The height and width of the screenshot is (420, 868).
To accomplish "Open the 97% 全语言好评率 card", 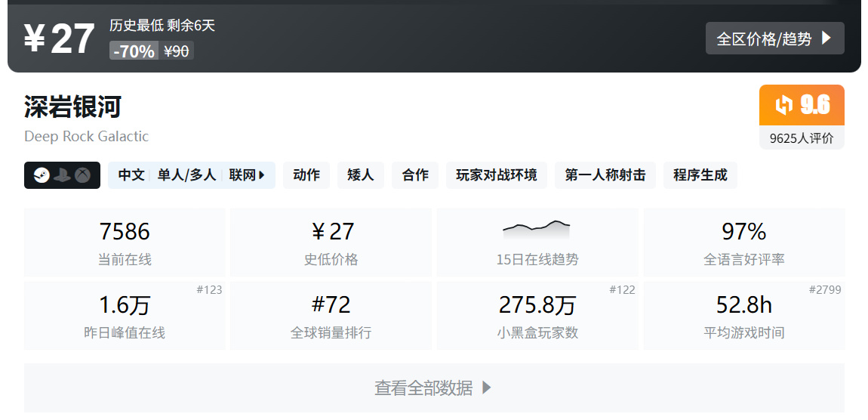I will 744,242.
